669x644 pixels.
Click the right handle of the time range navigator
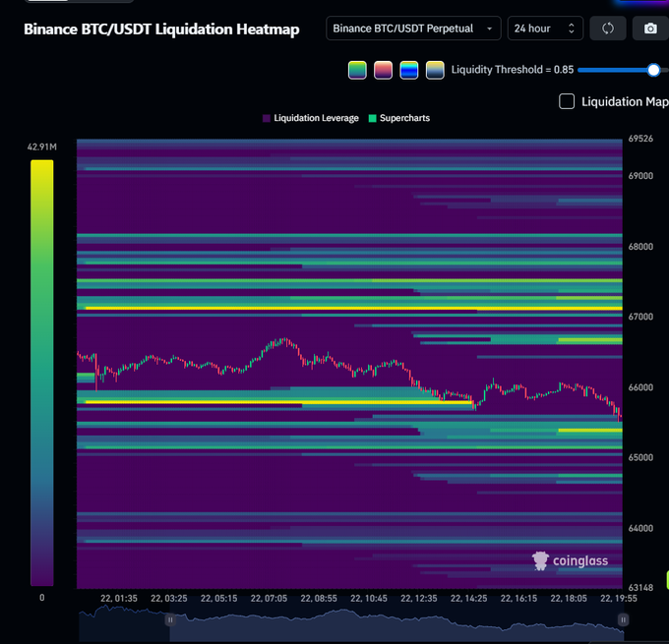623,619
